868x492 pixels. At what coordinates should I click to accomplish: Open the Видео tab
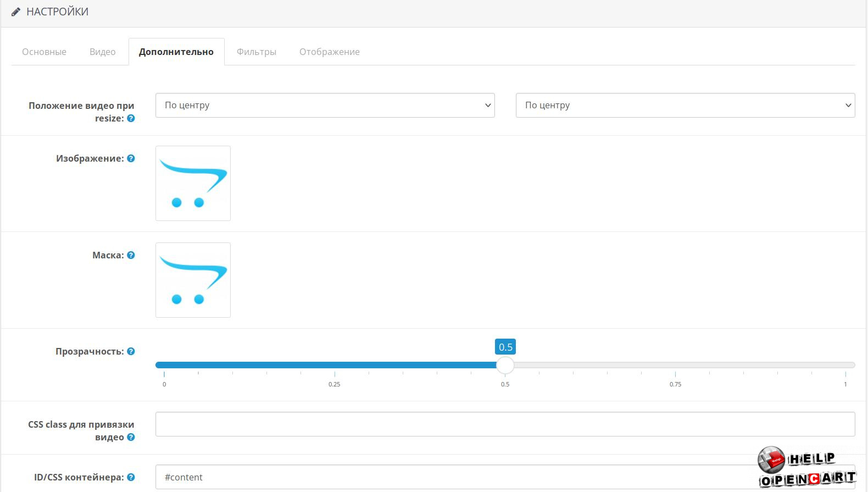coord(102,52)
